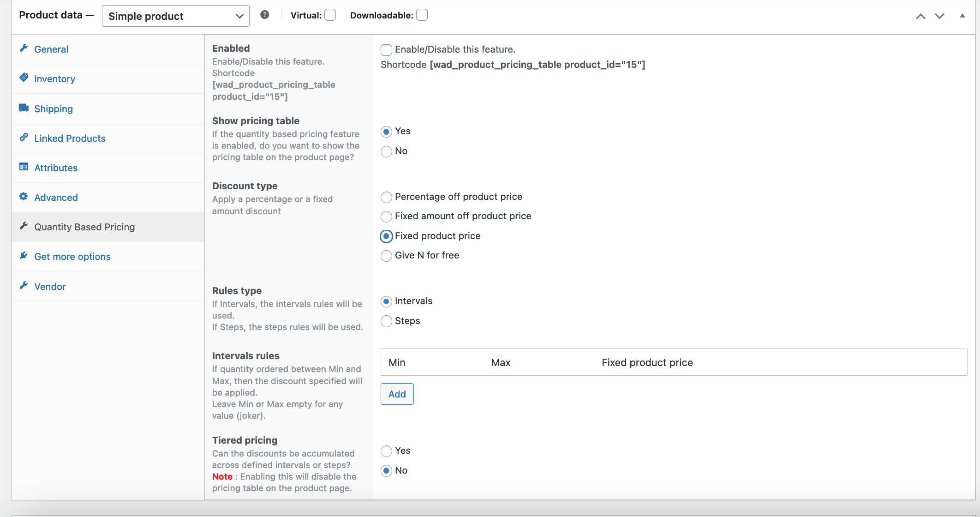This screenshot has height=517, width=980.
Task: Select No for Show pricing table
Action: click(387, 151)
